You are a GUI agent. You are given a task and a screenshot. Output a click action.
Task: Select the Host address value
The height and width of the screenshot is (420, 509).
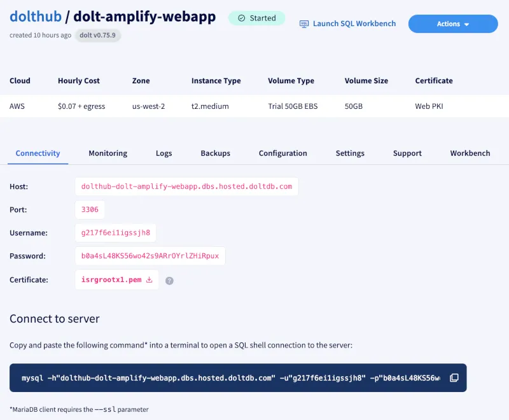[x=188, y=186]
